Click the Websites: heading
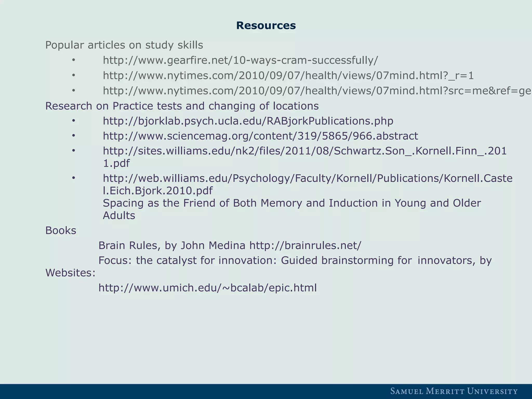 [70, 273]
